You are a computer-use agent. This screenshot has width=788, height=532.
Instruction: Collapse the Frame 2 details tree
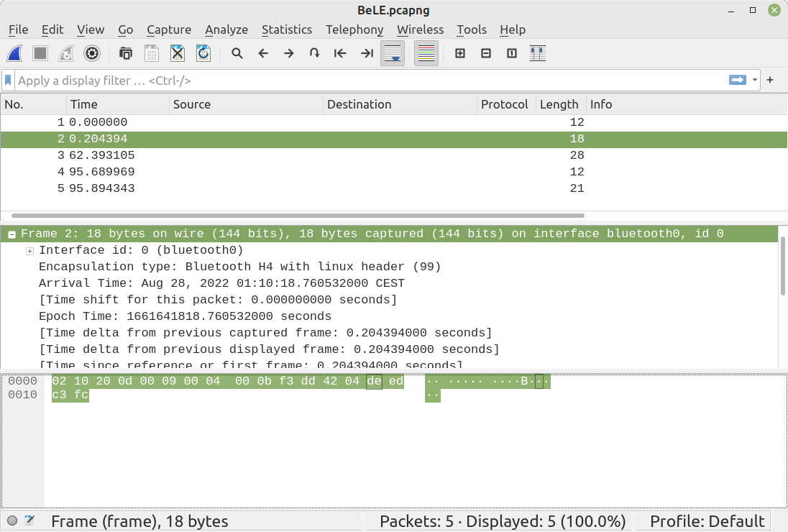click(x=11, y=234)
